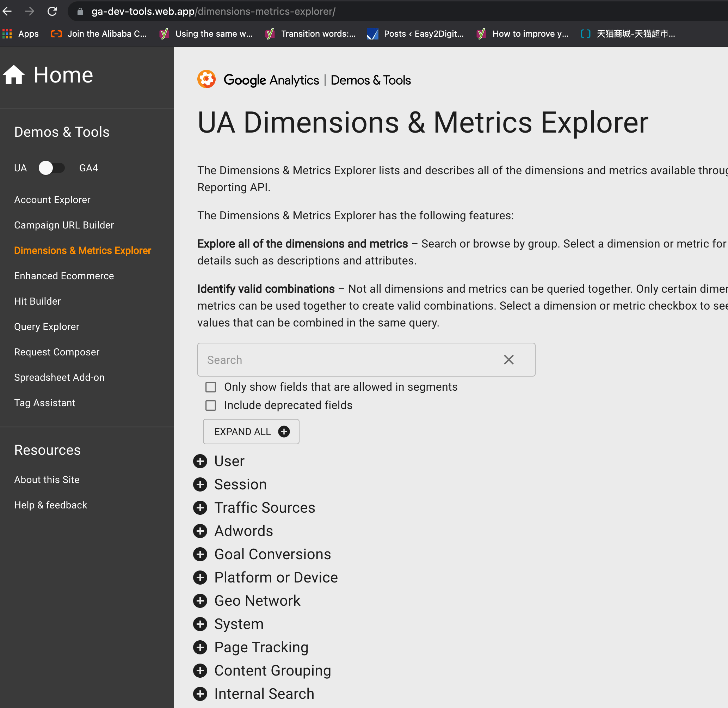Open Hit Builder
Image resolution: width=728 pixels, height=708 pixels.
[38, 301]
